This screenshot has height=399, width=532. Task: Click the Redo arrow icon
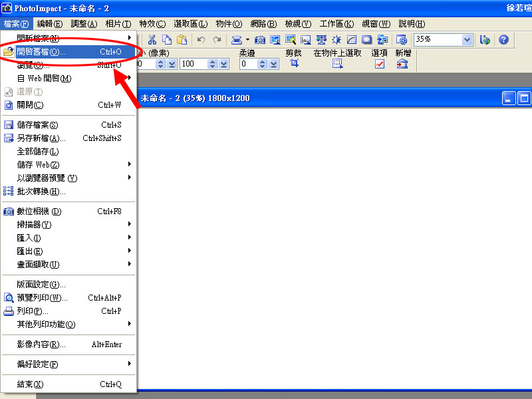pos(217,40)
